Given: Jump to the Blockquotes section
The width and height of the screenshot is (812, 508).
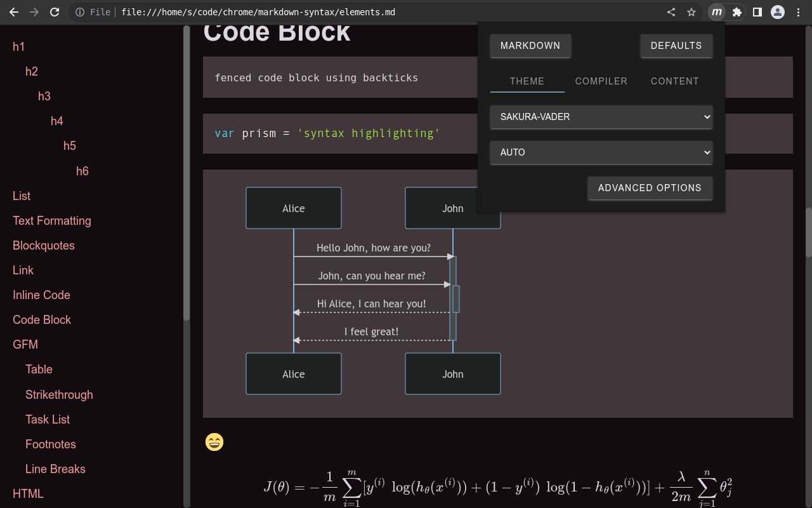Looking at the screenshot, I should point(43,245).
